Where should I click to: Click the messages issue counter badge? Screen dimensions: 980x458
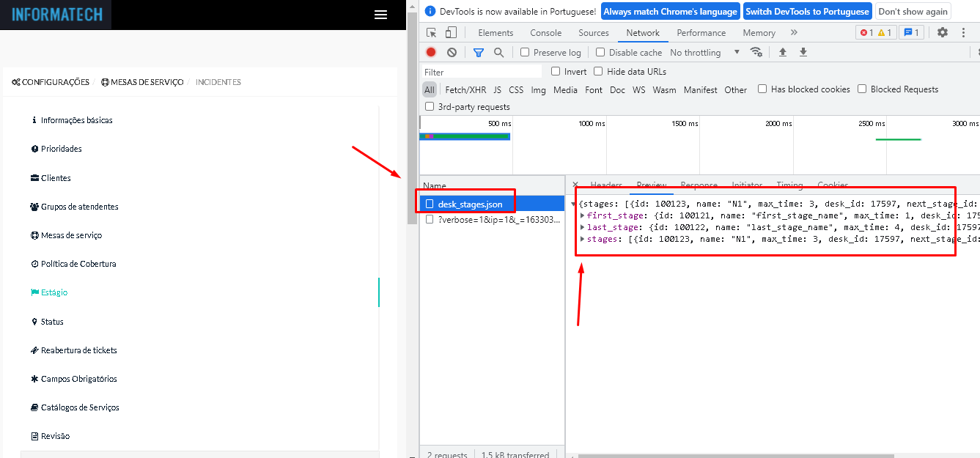(x=912, y=32)
